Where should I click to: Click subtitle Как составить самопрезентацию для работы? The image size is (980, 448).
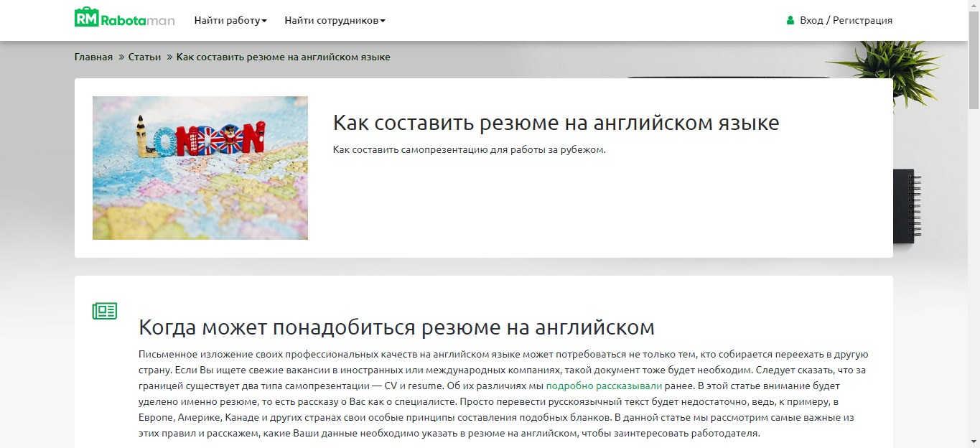point(470,150)
